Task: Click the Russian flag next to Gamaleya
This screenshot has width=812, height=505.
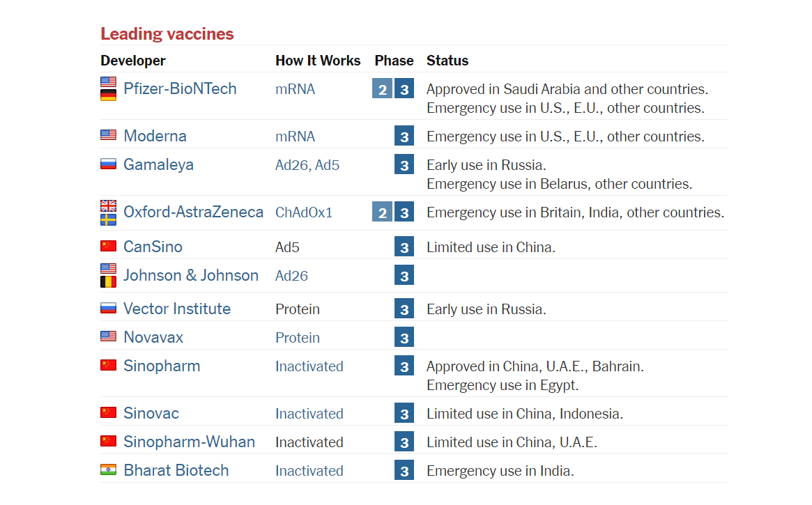Action: click(108, 164)
